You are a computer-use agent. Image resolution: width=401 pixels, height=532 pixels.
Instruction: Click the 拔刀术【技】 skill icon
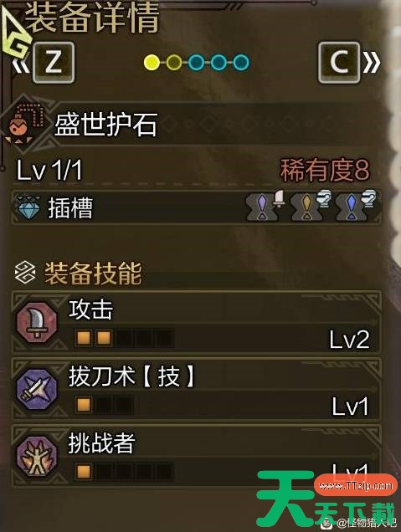click(x=37, y=389)
